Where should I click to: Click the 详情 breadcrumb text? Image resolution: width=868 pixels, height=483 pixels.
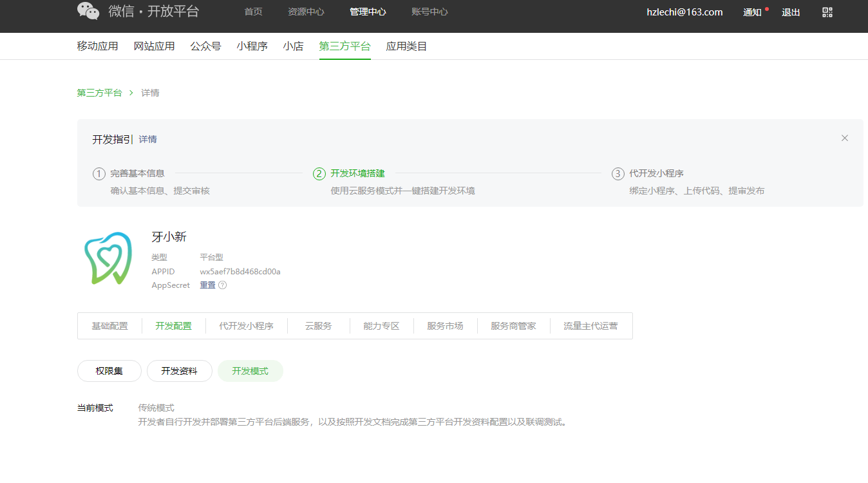(x=151, y=93)
